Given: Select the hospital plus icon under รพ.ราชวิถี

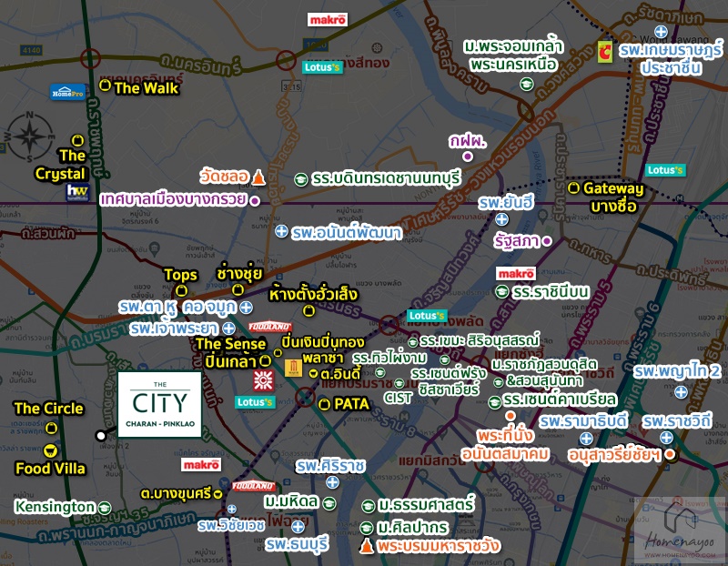Looking at the screenshot, I should pos(667,438).
